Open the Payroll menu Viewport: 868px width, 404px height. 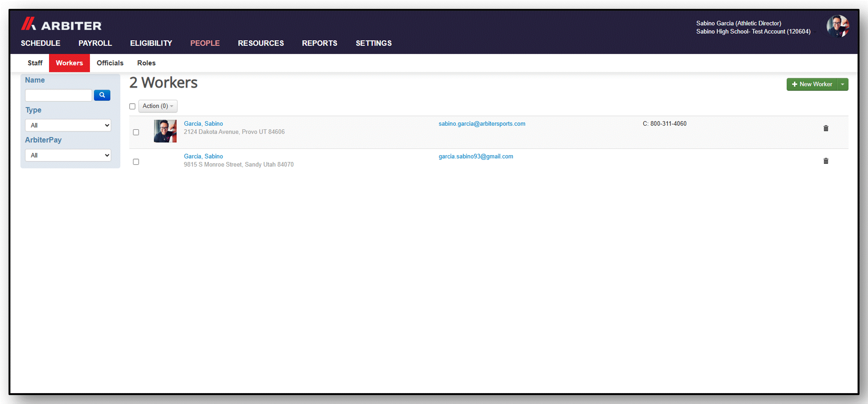coord(95,43)
